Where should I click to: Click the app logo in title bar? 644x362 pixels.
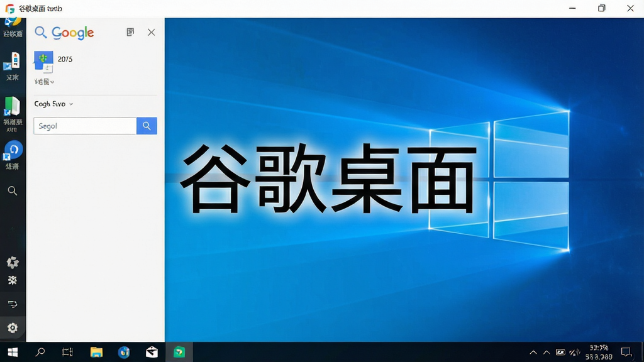pos(10,9)
